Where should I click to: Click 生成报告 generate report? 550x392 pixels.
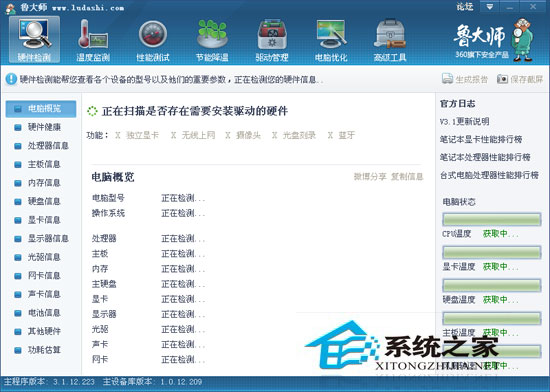click(465, 79)
